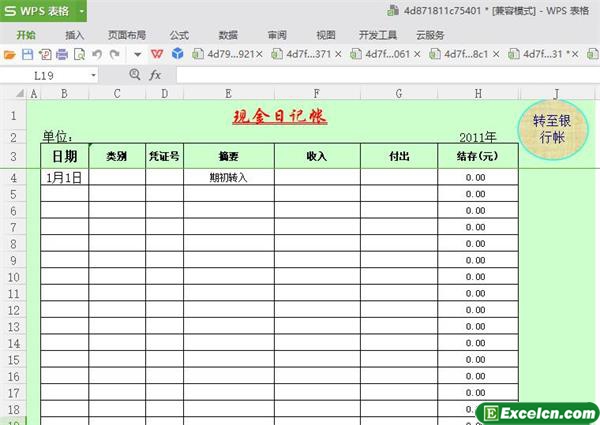
Task: Switch to the 插入 ribbon tab
Action: (75, 33)
